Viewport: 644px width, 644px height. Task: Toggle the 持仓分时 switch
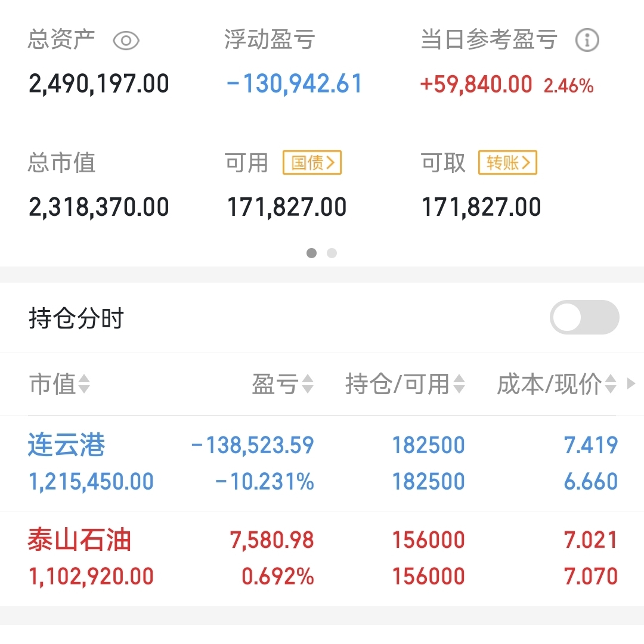584,317
